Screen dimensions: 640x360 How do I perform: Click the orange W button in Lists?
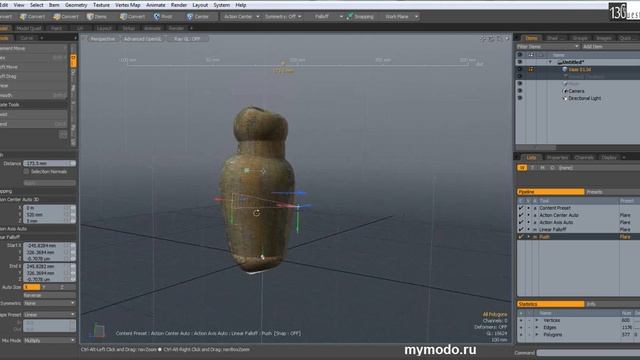pyautogui.click(x=522, y=168)
